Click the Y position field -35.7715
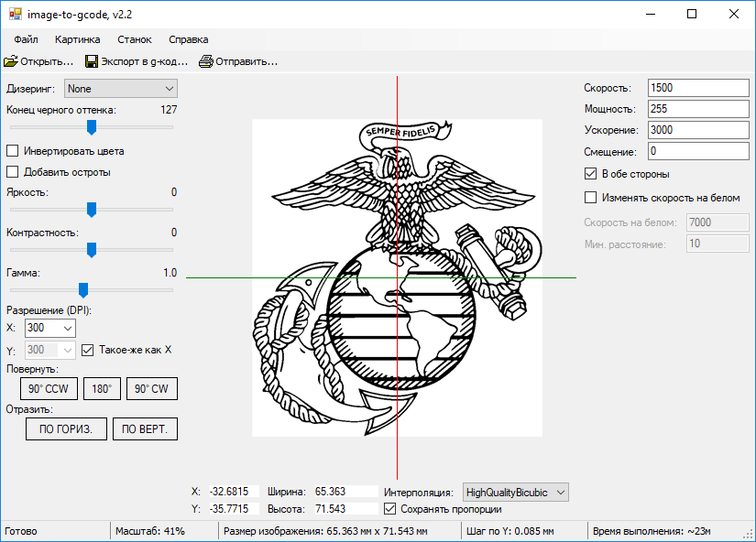Screen dimensions: 756x542 click(235, 509)
